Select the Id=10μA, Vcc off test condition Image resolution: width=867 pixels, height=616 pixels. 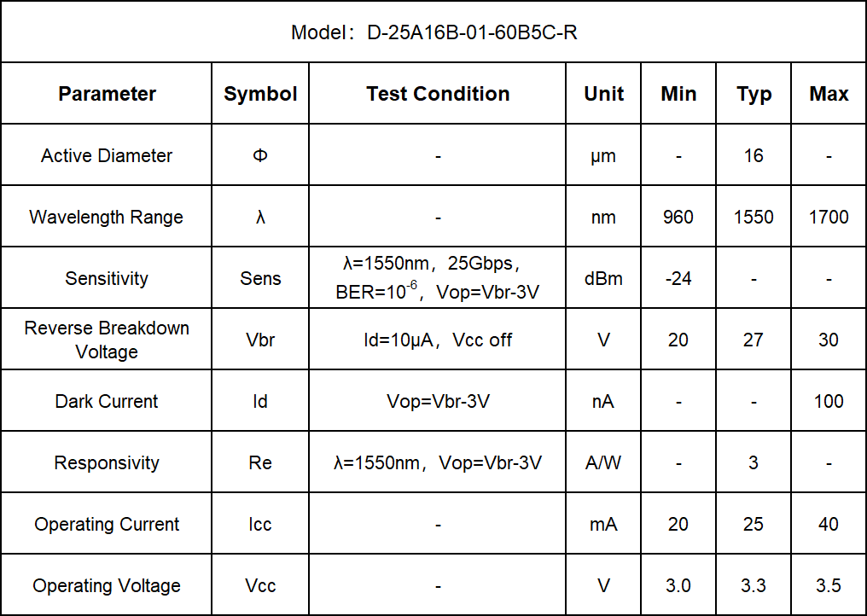438,340
